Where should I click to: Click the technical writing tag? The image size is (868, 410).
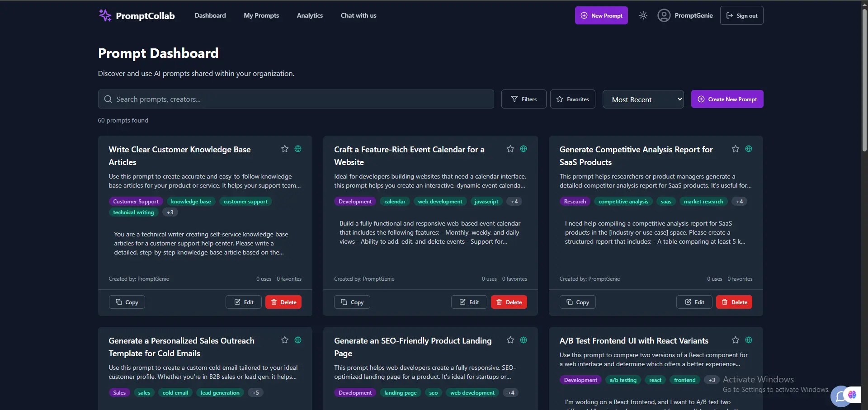133,212
